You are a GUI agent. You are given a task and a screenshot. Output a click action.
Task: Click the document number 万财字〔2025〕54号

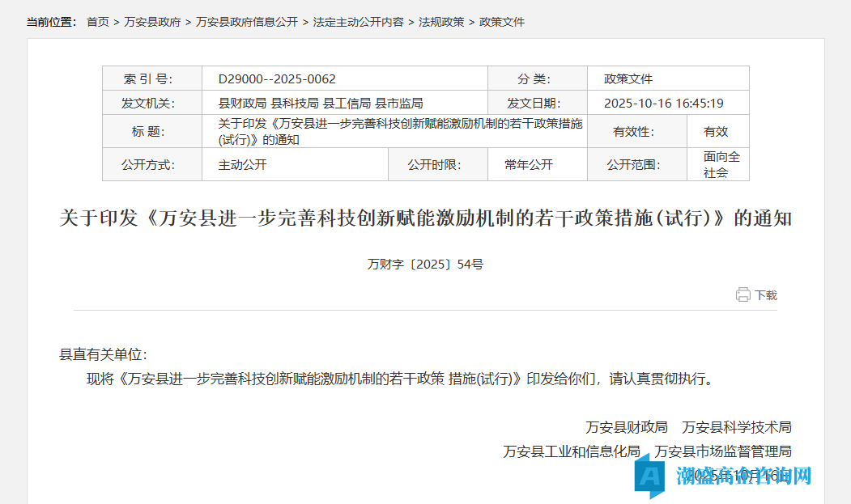tap(425, 264)
